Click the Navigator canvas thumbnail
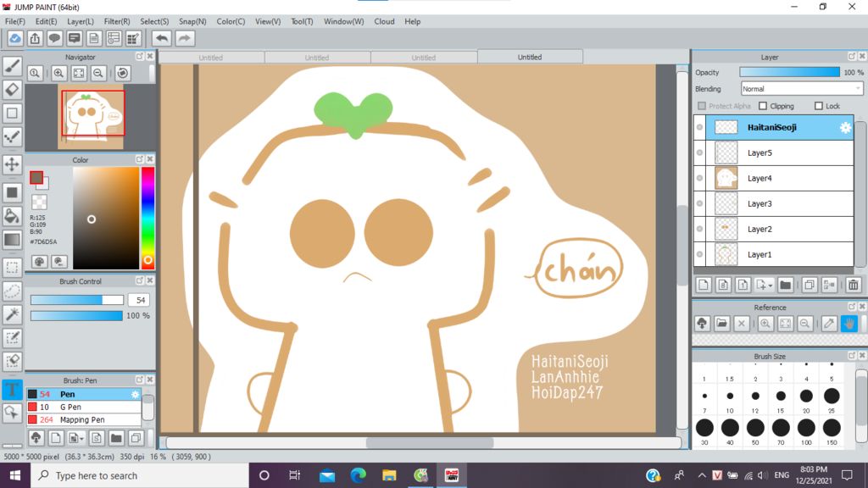Screen dimensions: 868x488 coord(91,117)
